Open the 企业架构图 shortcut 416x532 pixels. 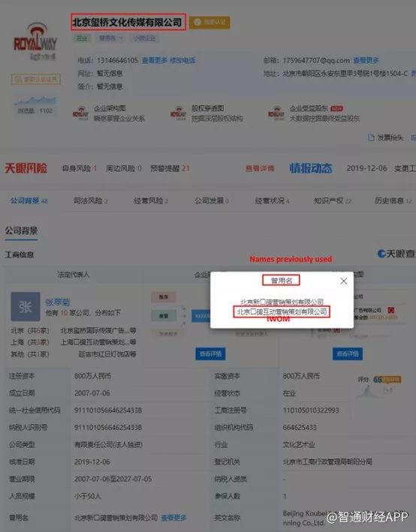tap(109, 113)
